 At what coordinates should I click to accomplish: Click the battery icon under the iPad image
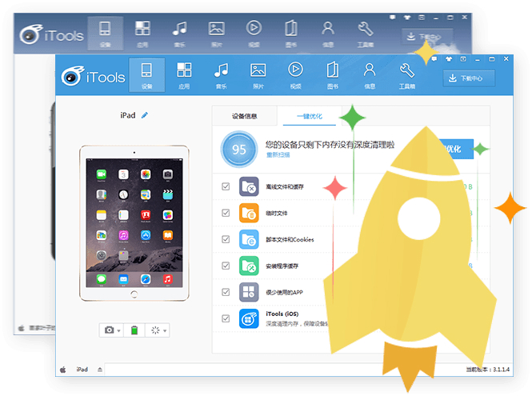(134, 330)
